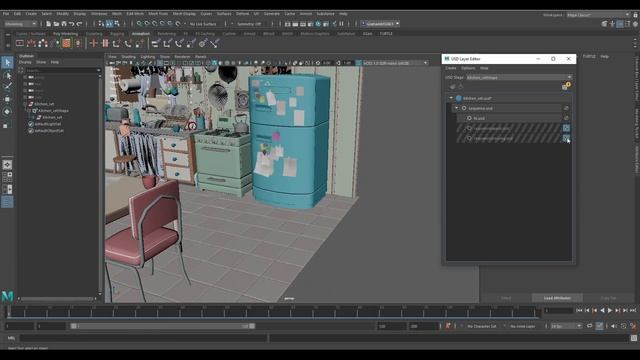The width and height of the screenshot is (640, 360).
Task: Unmute the third hatched USD layer
Action: (566, 128)
